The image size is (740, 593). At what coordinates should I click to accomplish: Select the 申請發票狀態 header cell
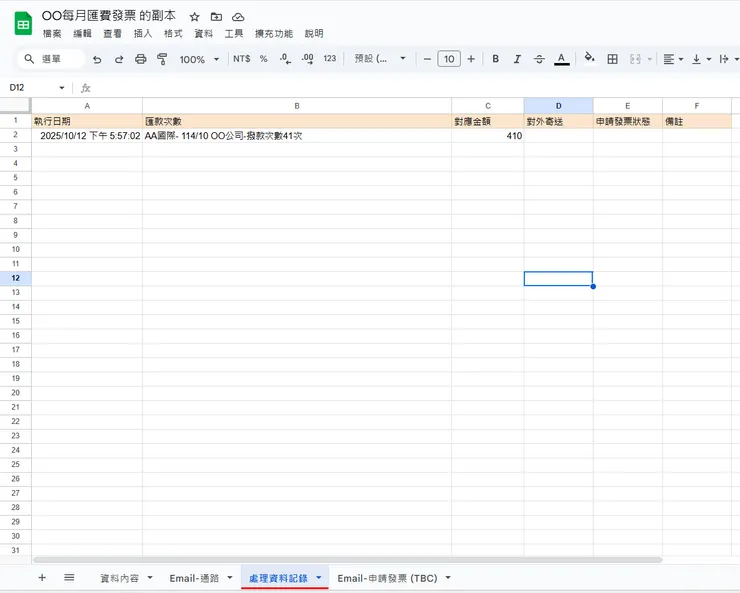click(628, 121)
